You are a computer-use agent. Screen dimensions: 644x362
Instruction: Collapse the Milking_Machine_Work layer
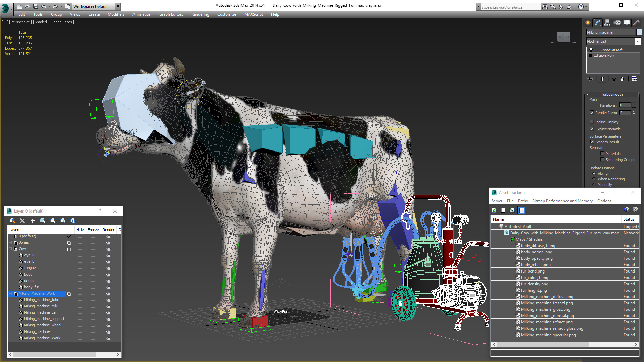point(10,294)
